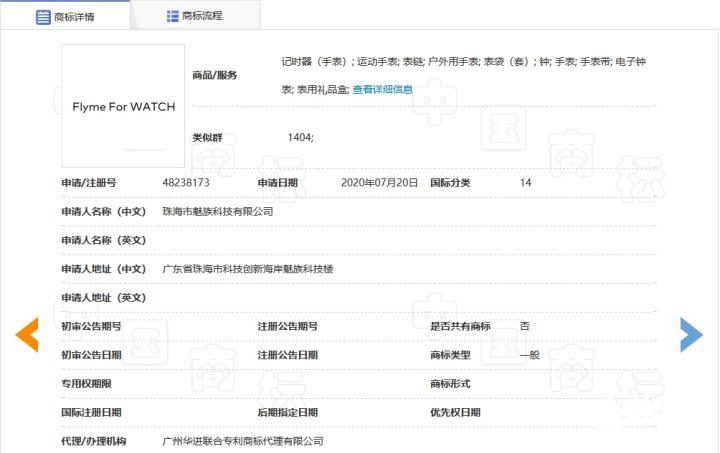The height and width of the screenshot is (453, 720).
Task: Click the Flyme For WATCH trademark image
Action: coord(123,106)
